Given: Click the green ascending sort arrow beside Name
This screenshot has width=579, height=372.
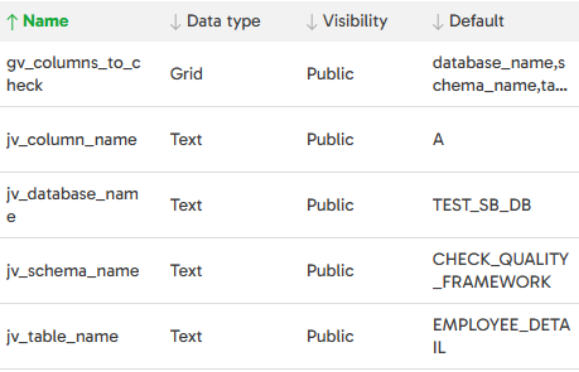Looking at the screenshot, I should (12, 21).
